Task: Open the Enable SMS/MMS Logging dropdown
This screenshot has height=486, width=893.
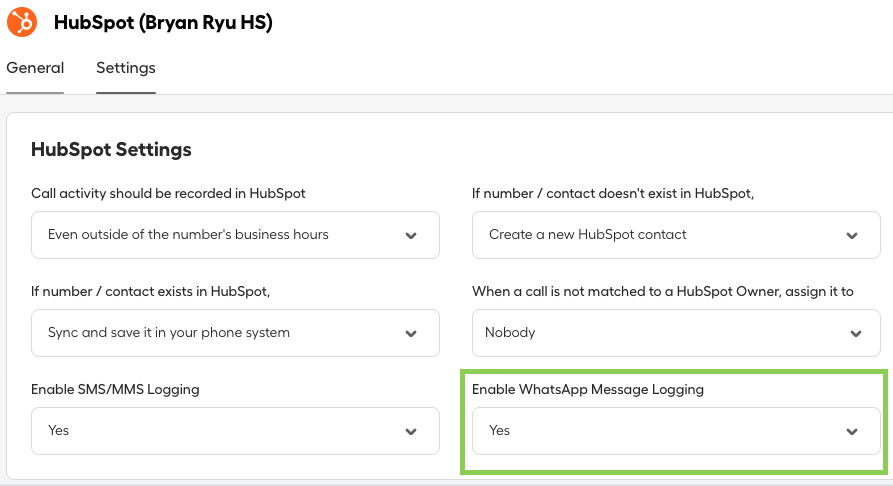Action: (235, 431)
